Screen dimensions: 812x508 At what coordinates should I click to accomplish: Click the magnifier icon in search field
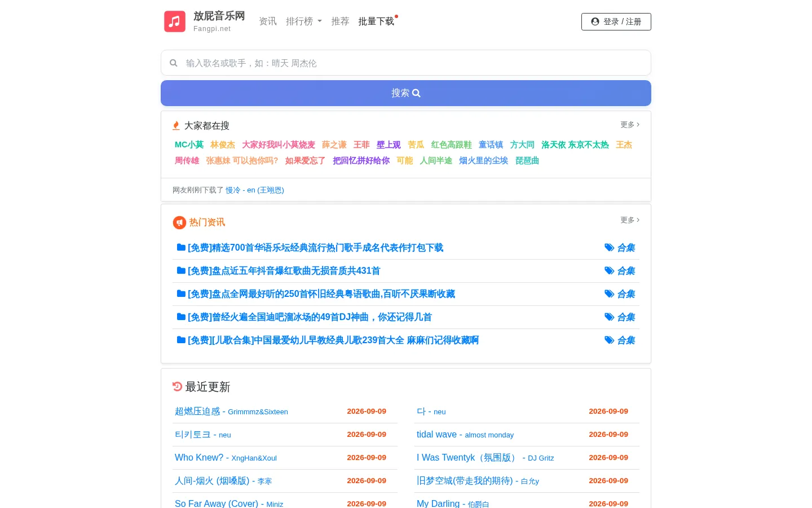point(174,63)
